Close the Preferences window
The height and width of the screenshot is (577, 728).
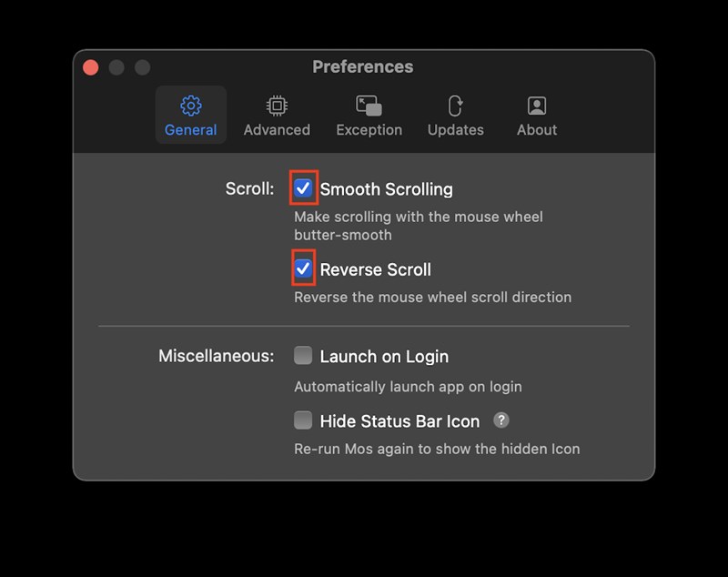90,67
